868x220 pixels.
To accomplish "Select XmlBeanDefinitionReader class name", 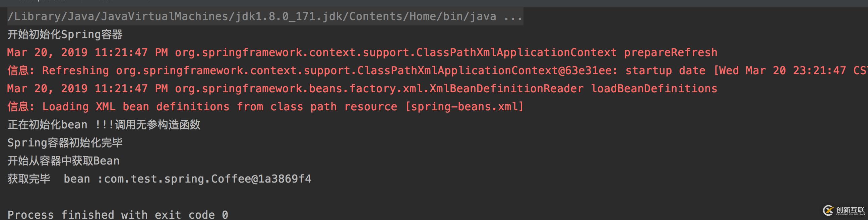I will pyautogui.click(x=506, y=89).
